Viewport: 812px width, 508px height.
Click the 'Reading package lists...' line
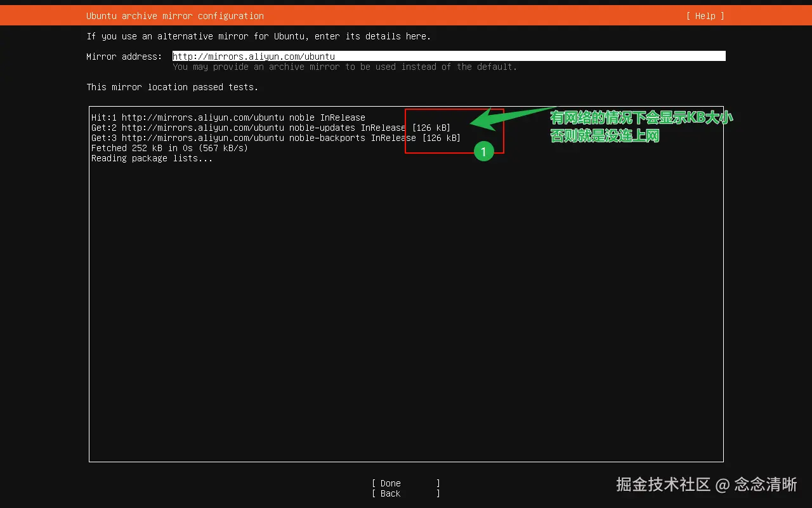coord(152,158)
